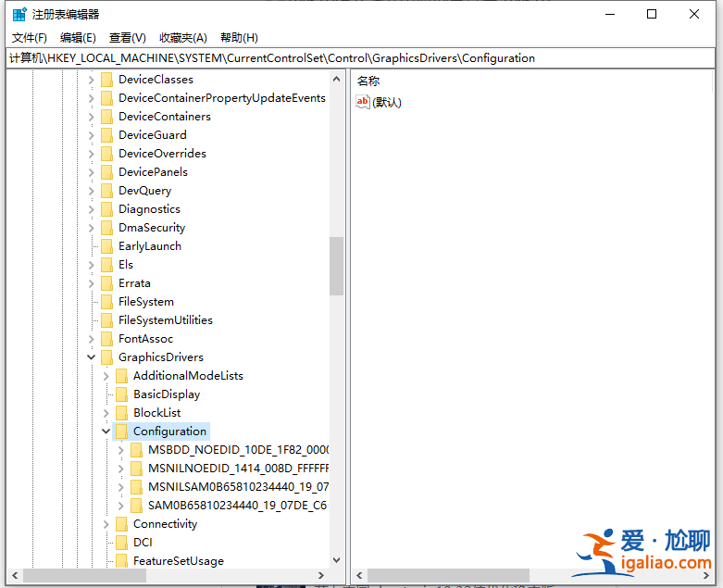
Task: Open the 收藏夹(A) menu
Action: pos(183,38)
